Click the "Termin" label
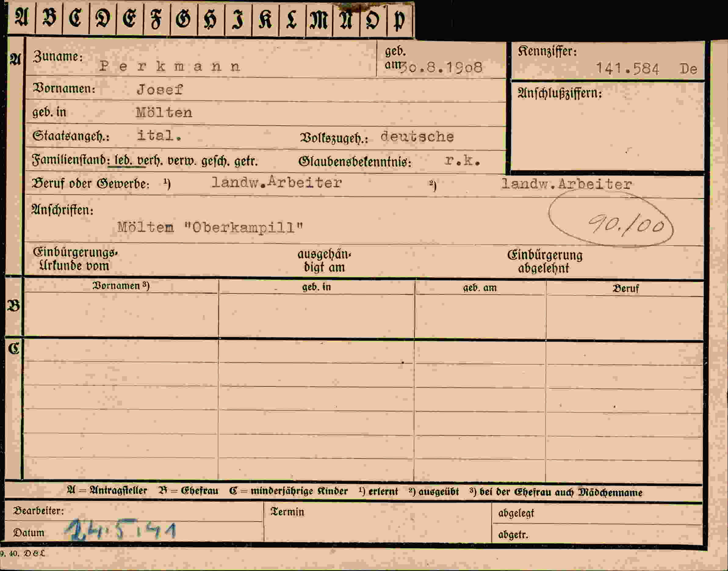Image resolution: width=728 pixels, height=571 pixels. [287, 512]
